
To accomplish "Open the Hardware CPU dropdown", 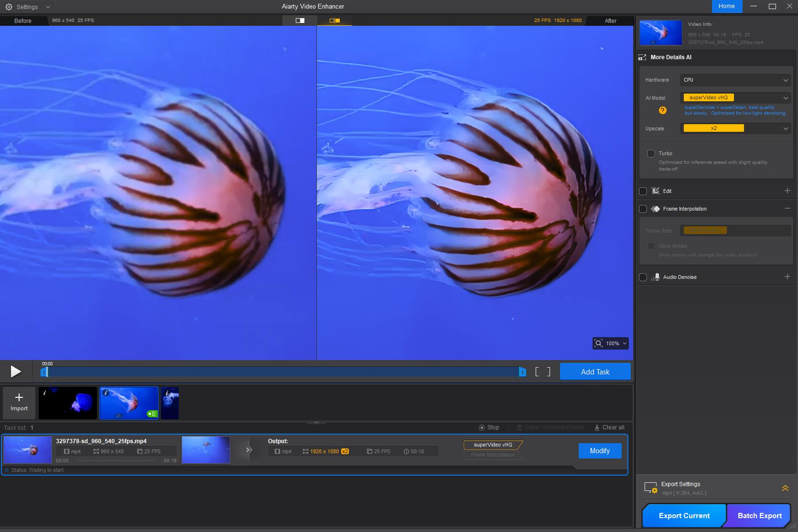I will point(735,80).
